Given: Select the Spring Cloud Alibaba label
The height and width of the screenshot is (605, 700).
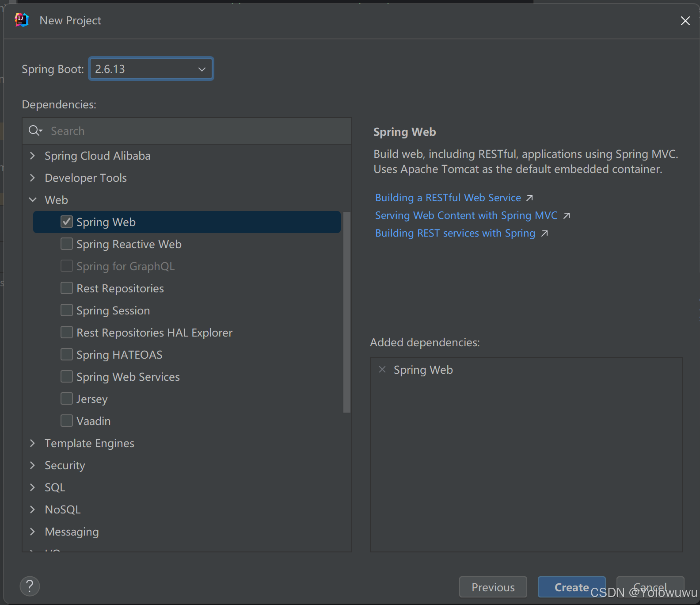Looking at the screenshot, I should tap(98, 156).
